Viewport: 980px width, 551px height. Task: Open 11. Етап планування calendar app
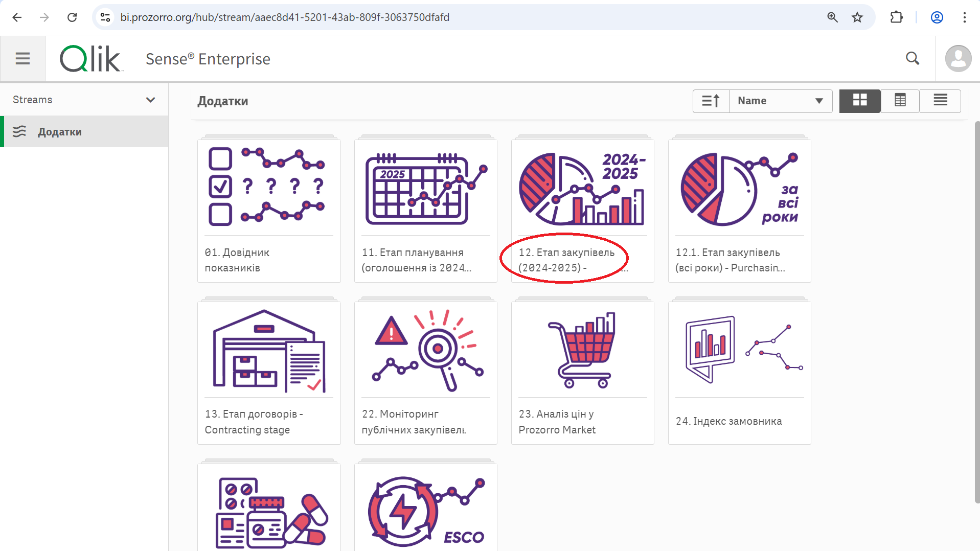425,210
